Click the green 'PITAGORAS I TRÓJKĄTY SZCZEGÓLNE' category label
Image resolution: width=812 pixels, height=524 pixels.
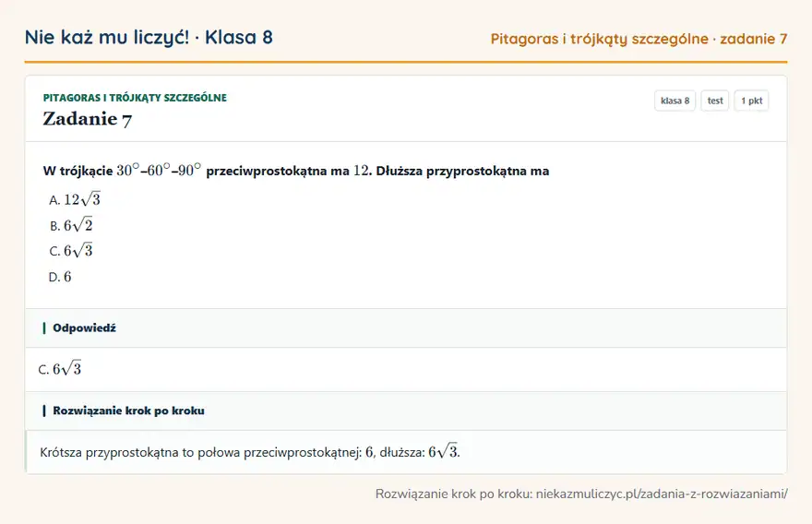coord(135,98)
